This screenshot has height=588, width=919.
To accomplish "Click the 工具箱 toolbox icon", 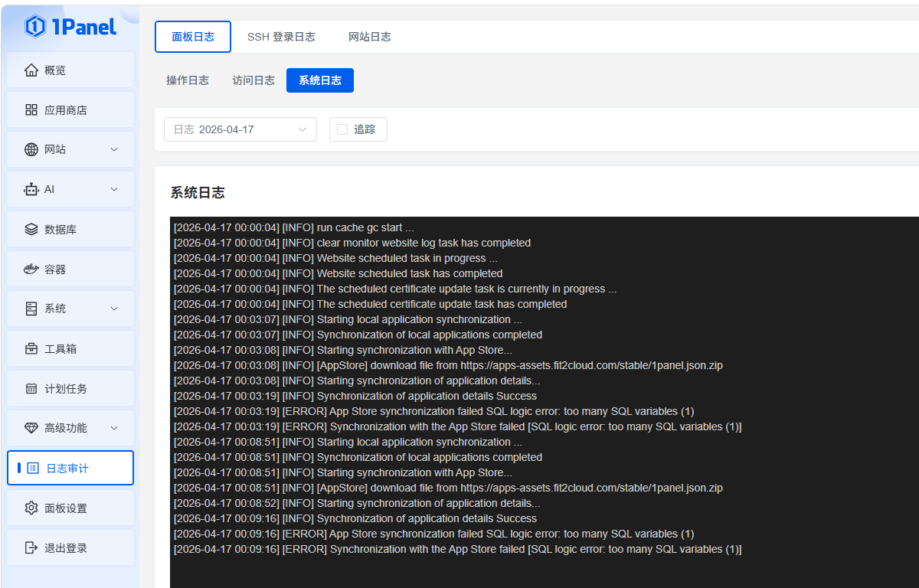I will 31,349.
